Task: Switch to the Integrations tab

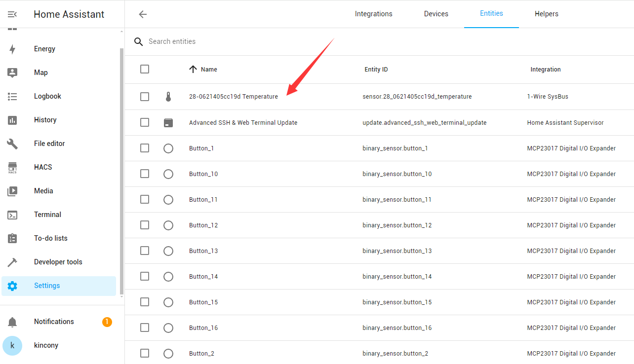Action: [x=373, y=14]
